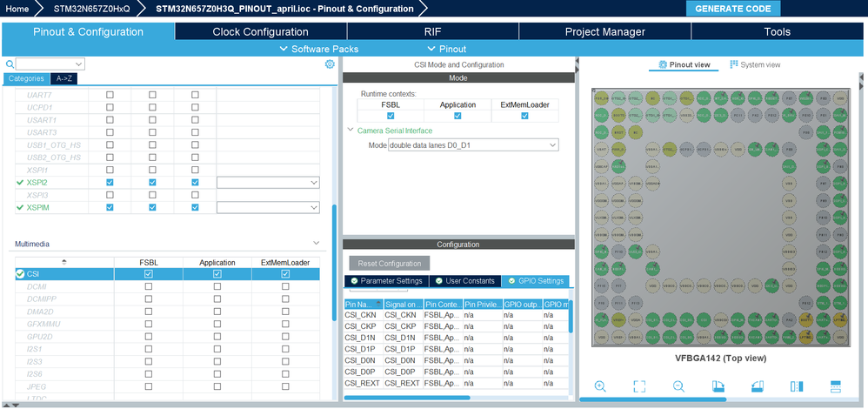Click the green check icon beside XSPI2
Viewport: 868px width, 409px height.
(x=20, y=183)
